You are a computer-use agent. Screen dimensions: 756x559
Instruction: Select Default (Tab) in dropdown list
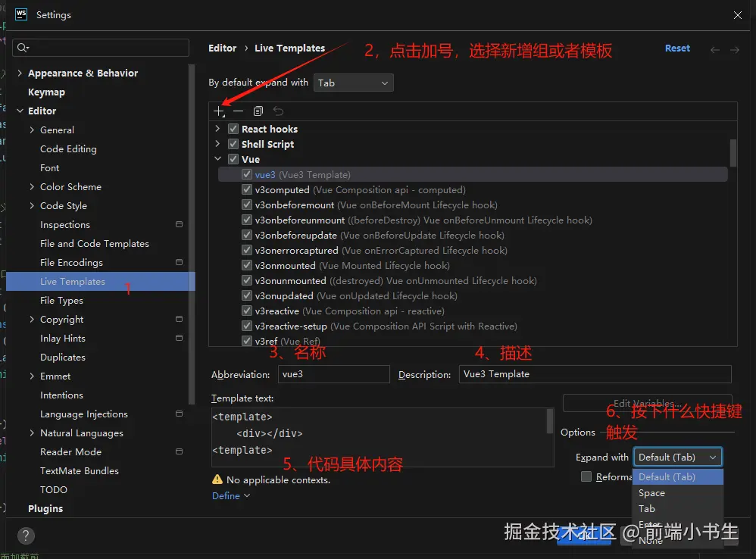click(678, 476)
